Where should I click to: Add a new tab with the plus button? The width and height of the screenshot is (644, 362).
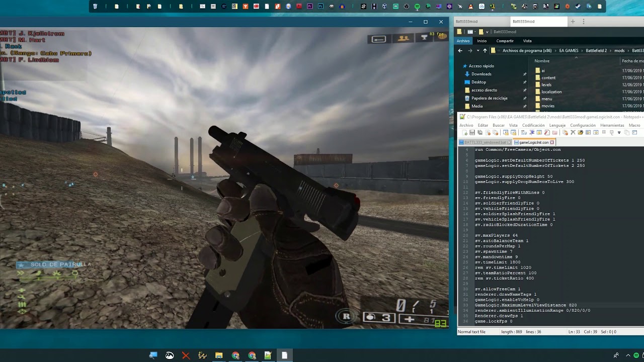573,22
